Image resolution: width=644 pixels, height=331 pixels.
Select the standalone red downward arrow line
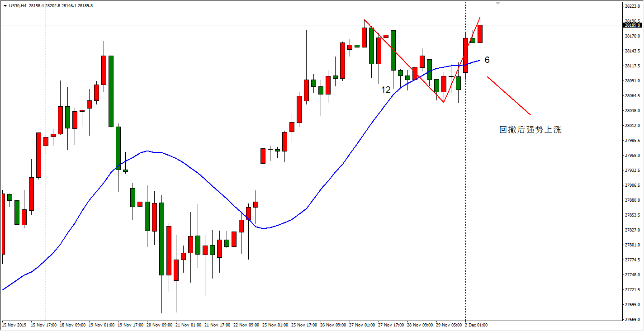click(509, 96)
